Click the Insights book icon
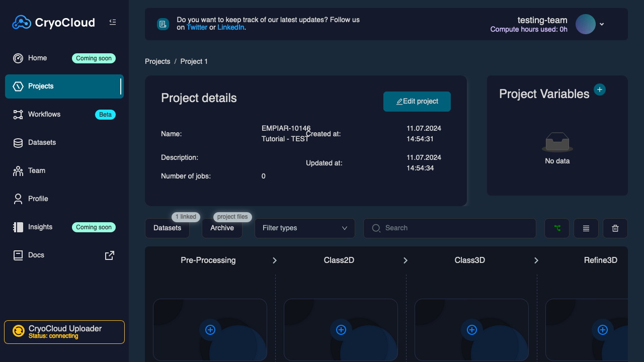 pyautogui.click(x=18, y=227)
